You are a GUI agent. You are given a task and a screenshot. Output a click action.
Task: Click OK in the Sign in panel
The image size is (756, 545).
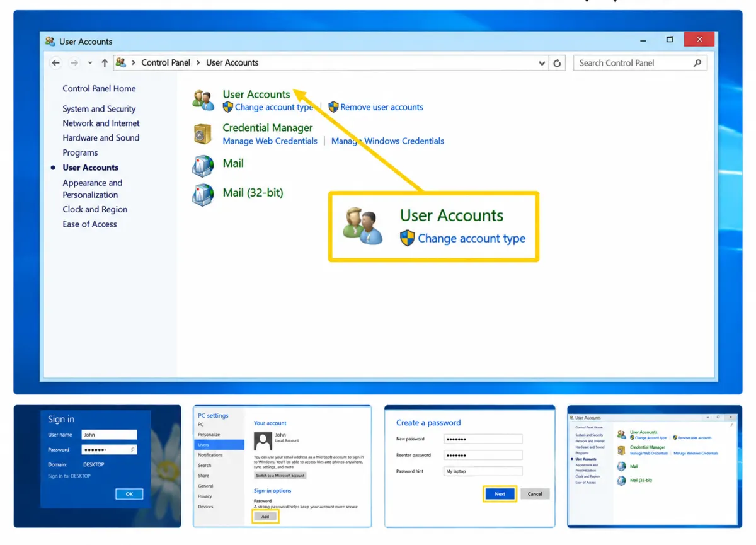pos(129,494)
